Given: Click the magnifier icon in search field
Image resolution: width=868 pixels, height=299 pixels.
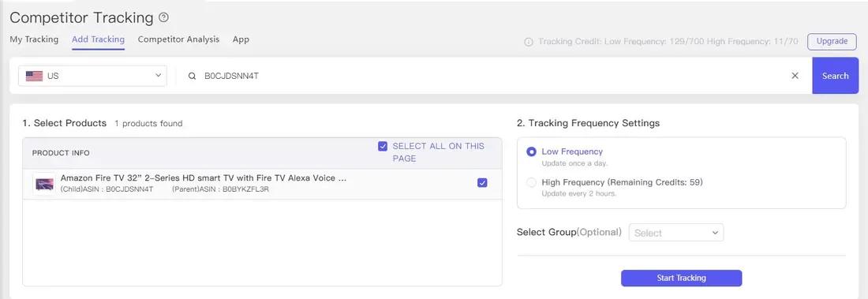Looking at the screenshot, I should point(192,76).
